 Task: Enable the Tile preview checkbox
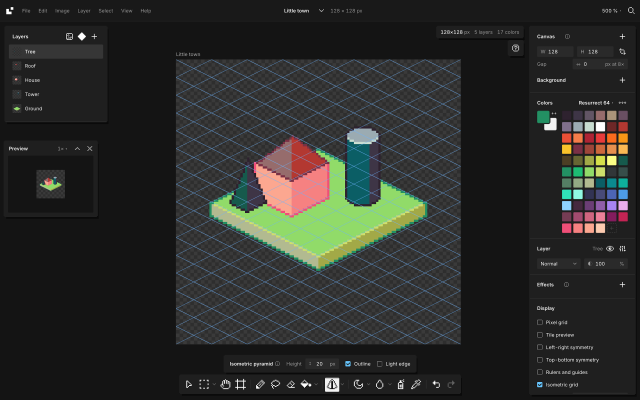pos(540,335)
